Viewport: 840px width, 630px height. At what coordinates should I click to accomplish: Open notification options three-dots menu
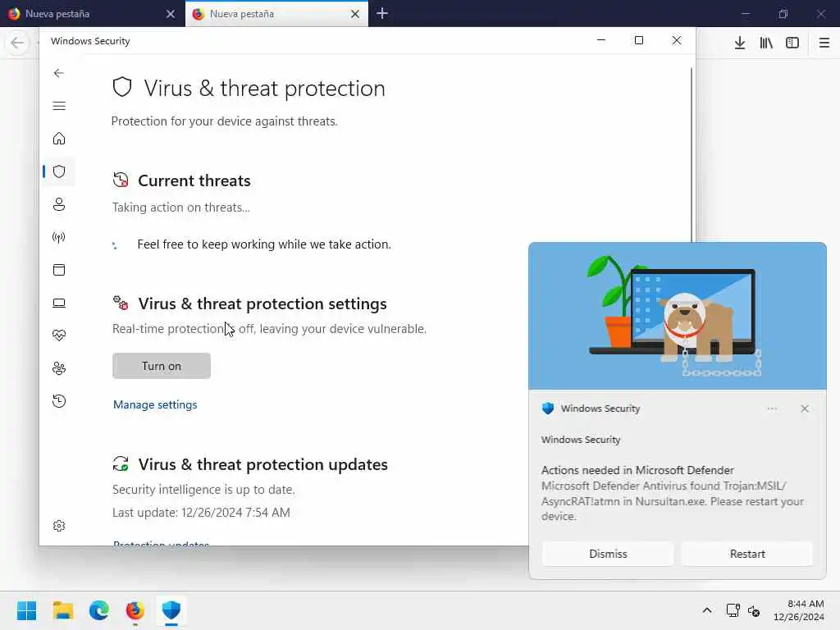772,409
